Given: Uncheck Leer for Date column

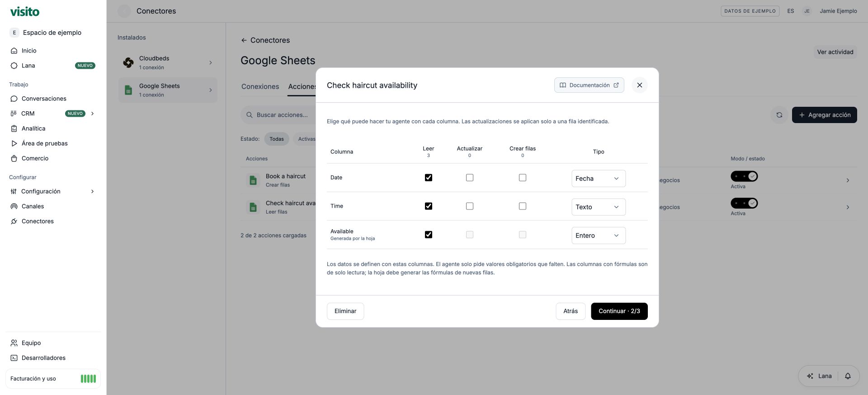Looking at the screenshot, I should pyautogui.click(x=429, y=177).
